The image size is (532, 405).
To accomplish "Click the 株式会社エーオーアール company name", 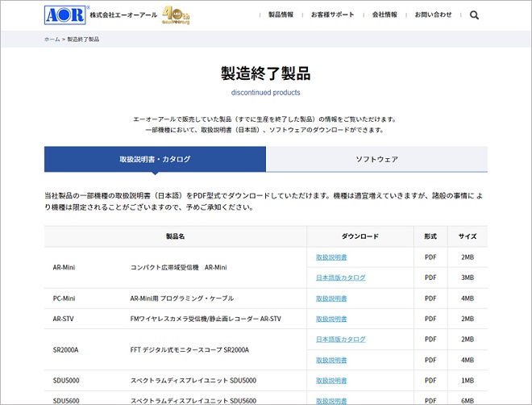I will (x=123, y=15).
